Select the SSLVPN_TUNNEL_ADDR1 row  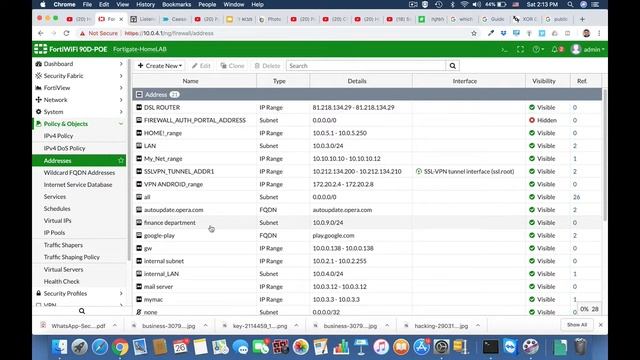367,171
